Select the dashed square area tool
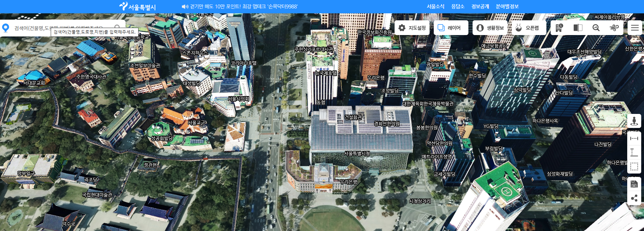The width and height of the screenshot is (644, 231). tap(634, 167)
